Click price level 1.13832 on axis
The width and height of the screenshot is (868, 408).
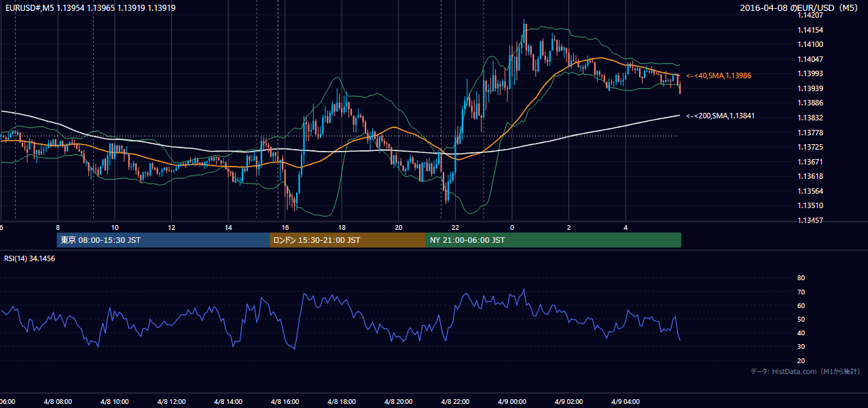click(x=810, y=118)
